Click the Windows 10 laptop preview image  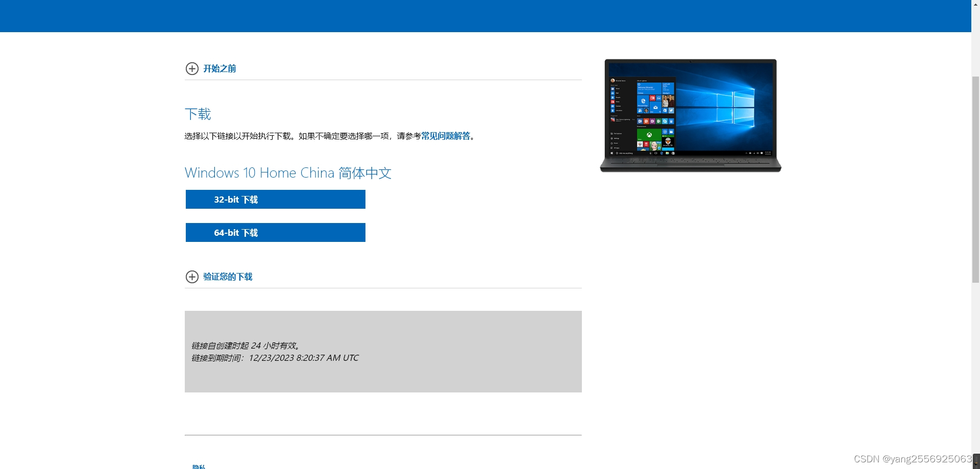tap(690, 115)
